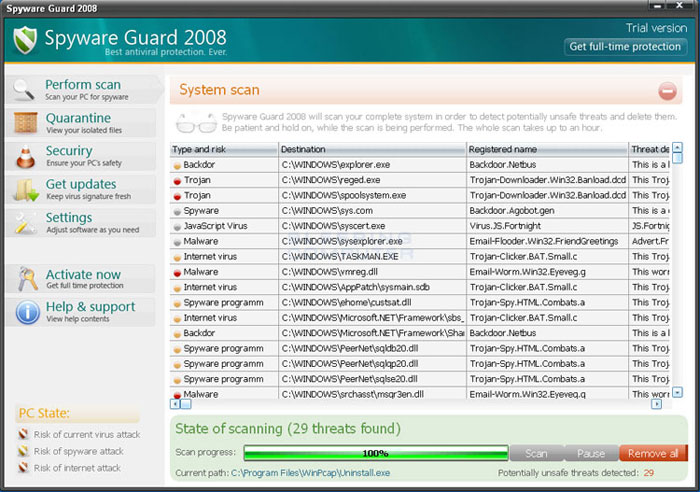Click Get full-time protection button
Viewport: 700px width, 492px height.
pos(625,46)
